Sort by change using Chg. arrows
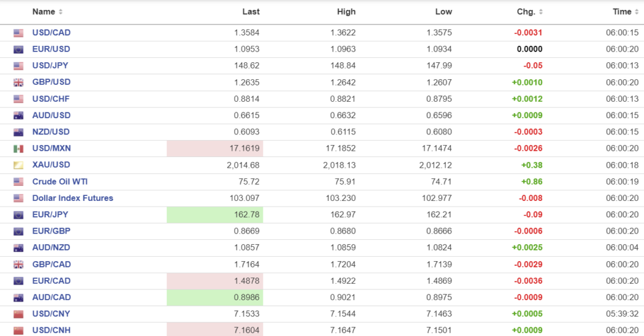644x336 pixels. click(541, 12)
